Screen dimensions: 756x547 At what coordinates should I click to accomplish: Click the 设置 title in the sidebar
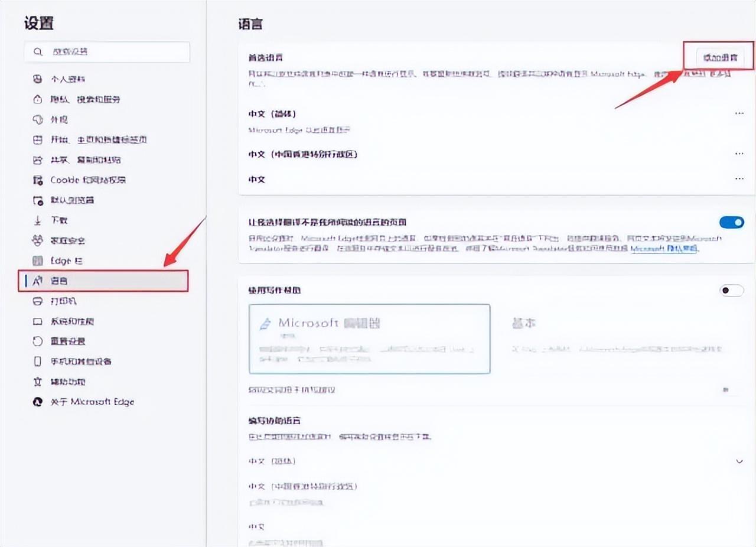pyautogui.click(x=39, y=23)
